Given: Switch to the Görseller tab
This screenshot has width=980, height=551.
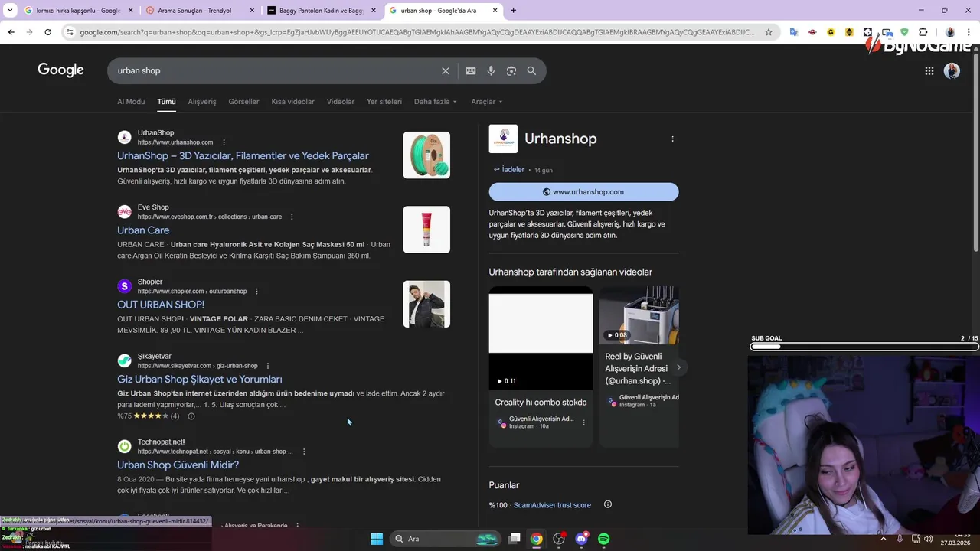Looking at the screenshot, I should click(x=243, y=102).
